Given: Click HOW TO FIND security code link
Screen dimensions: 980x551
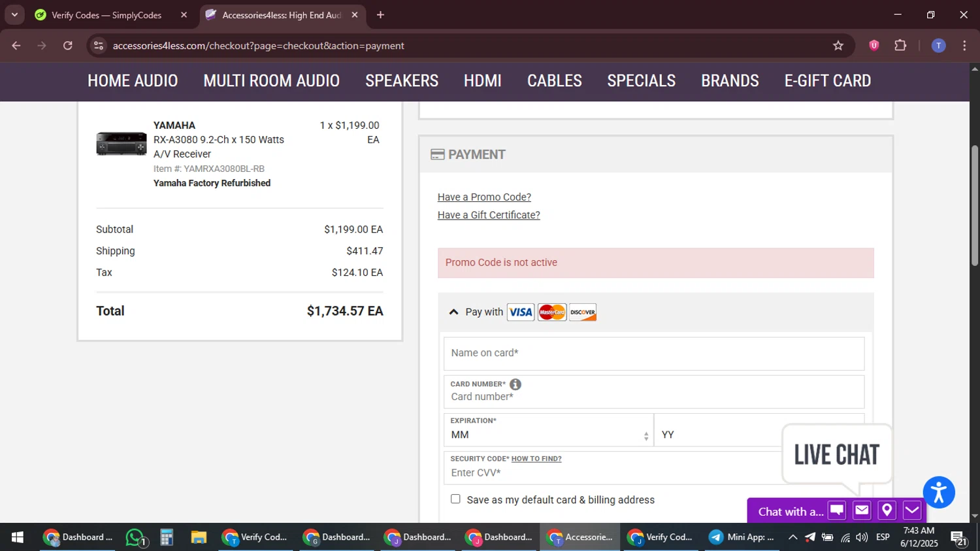Looking at the screenshot, I should click(x=536, y=459).
